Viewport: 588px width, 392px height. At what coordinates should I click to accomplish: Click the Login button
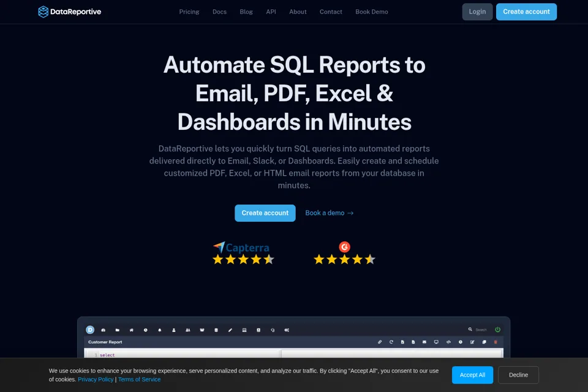pos(477,12)
